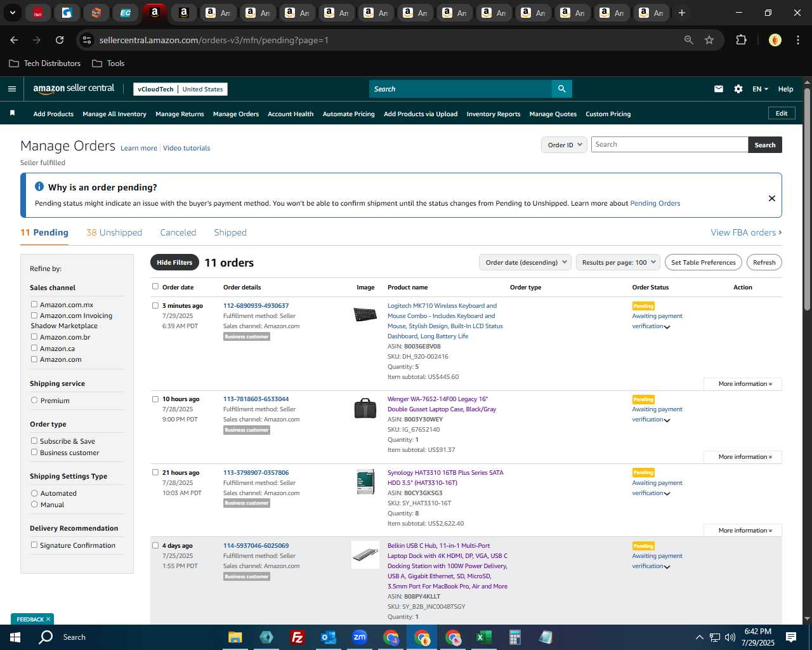The image size is (812, 650).
Task: Click the Edit favorites bar button
Action: tap(782, 114)
